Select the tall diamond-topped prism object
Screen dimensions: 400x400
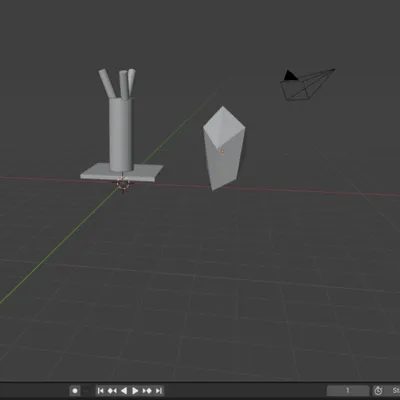click(x=224, y=148)
